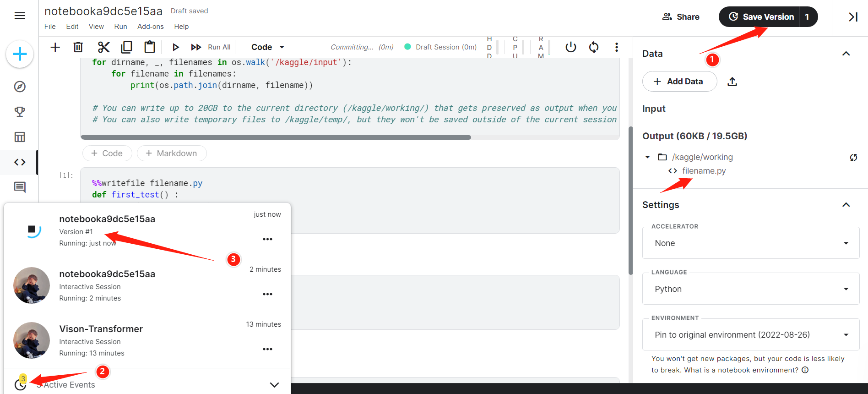Insert a new Markdown cell below
868x394 pixels.
tap(172, 153)
